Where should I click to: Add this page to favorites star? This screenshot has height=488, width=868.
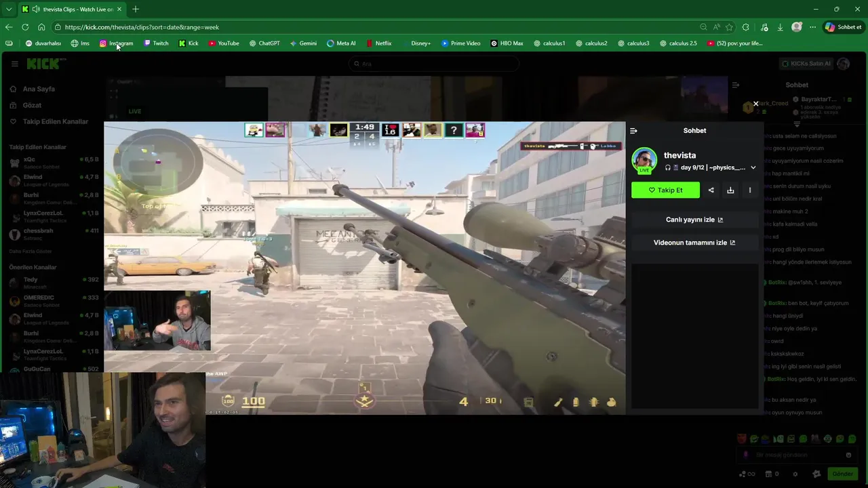click(729, 27)
